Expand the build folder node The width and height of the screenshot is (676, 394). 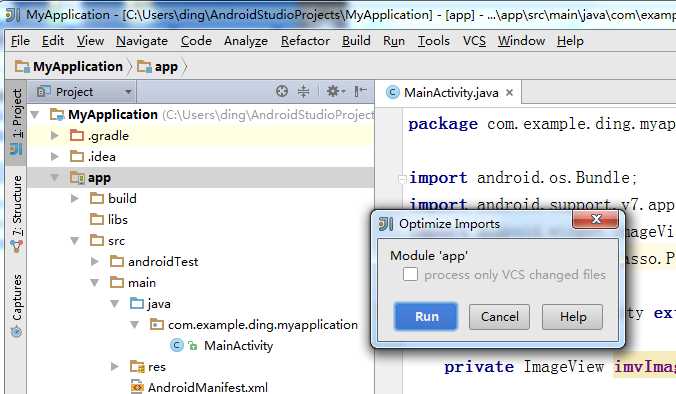(75, 198)
